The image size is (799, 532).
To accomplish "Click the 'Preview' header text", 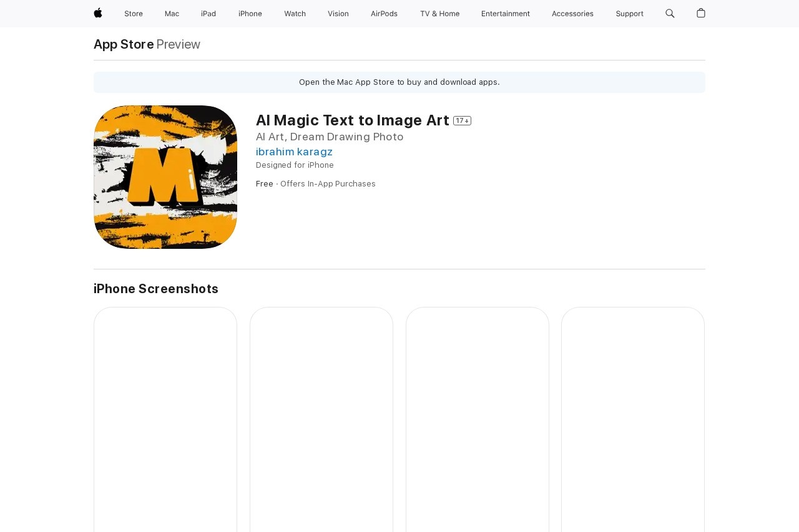I will click(179, 44).
